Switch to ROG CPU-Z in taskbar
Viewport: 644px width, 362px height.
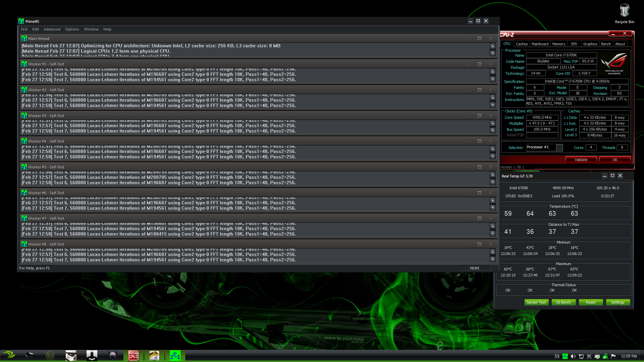134,356
